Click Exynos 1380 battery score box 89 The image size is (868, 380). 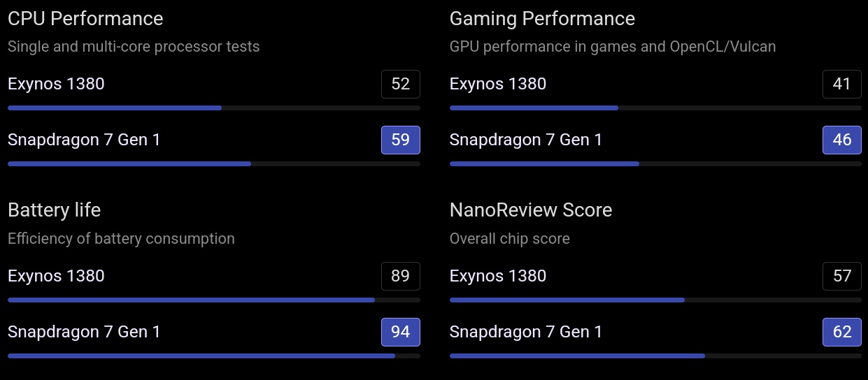click(400, 276)
